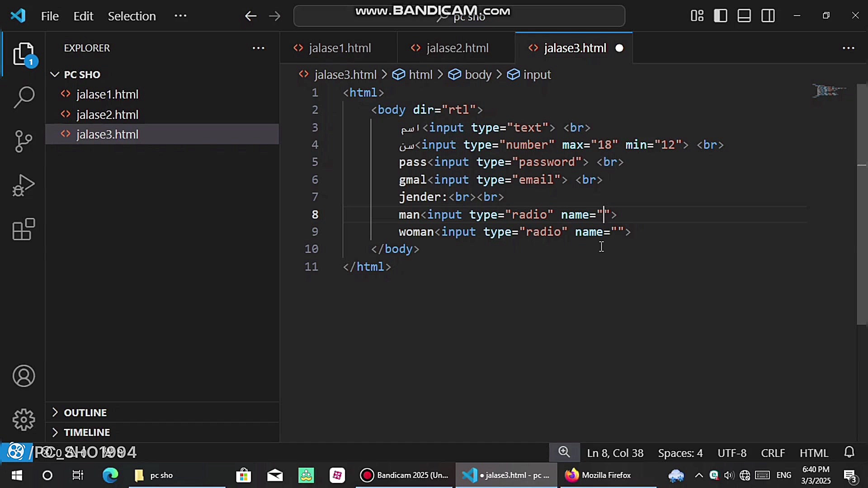Open the Search view in activity bar

[x=24, y=97]
